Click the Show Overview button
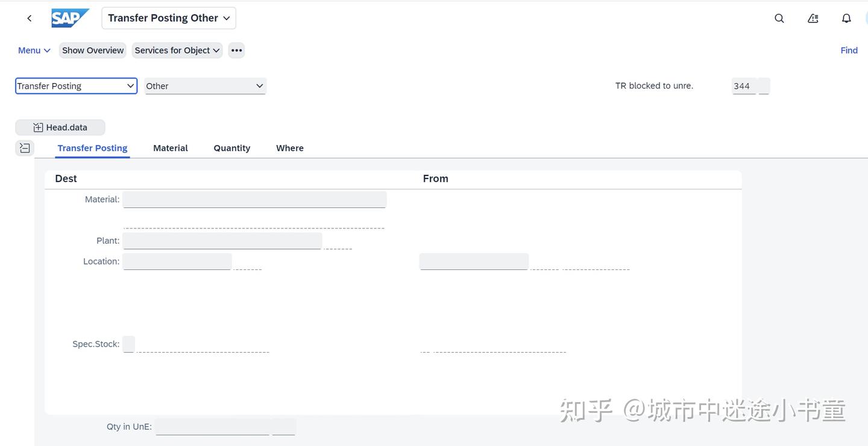Image resolution: width=868 pixels, height=446 pixels. click(x=92, y=50)
